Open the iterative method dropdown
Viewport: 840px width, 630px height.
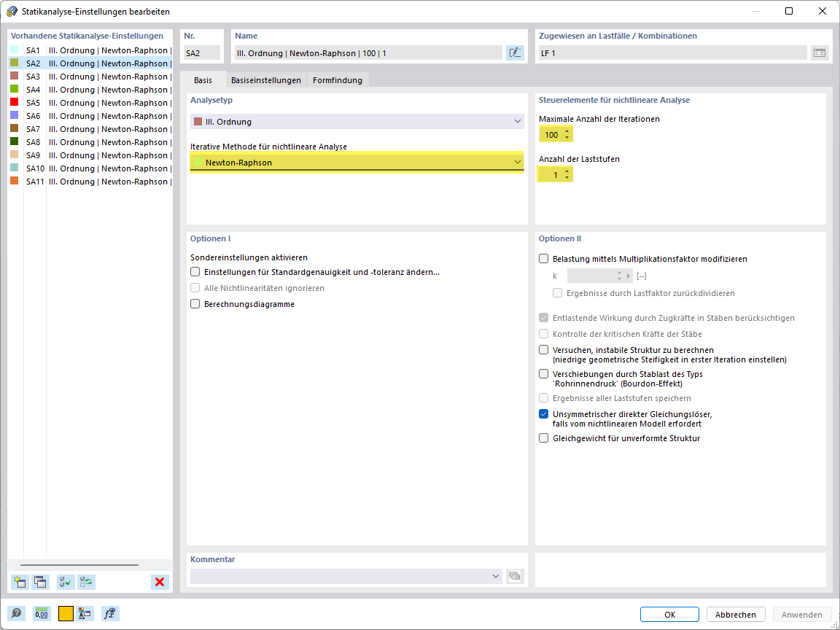(x=517, y=161)
